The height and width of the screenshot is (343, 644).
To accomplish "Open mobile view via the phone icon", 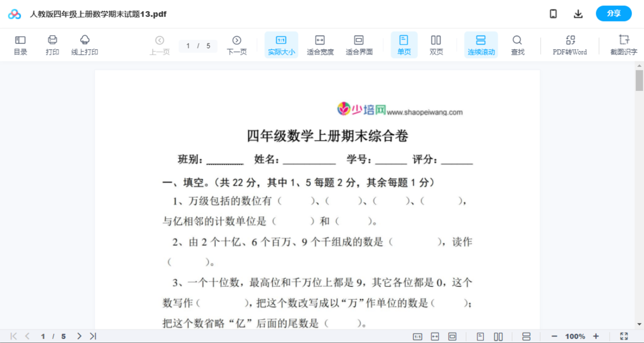I will [553, 13].
